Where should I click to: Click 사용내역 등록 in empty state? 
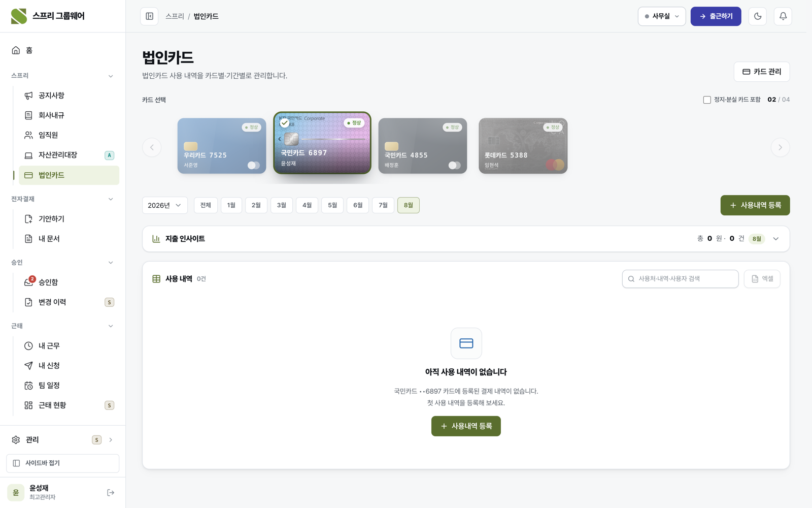466,426
